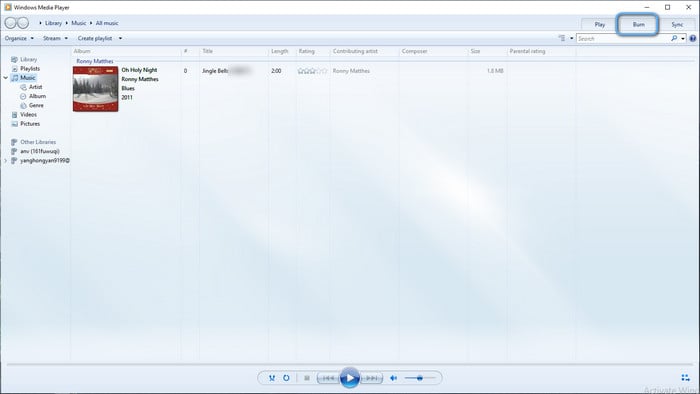700x394 pixels.
Task: Select Library in the navigation pane
Action: tap(29, 59)
